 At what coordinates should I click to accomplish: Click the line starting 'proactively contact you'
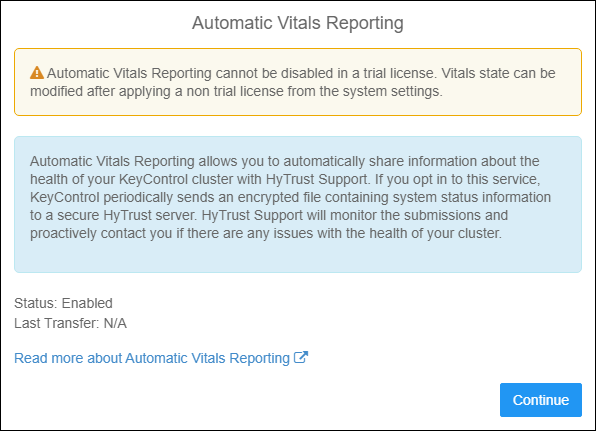(x=266, y=233)
